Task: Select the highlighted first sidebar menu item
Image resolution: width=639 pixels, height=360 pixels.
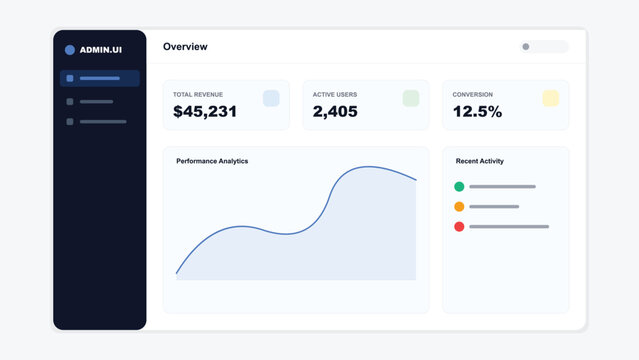Action: click(100, 78)
